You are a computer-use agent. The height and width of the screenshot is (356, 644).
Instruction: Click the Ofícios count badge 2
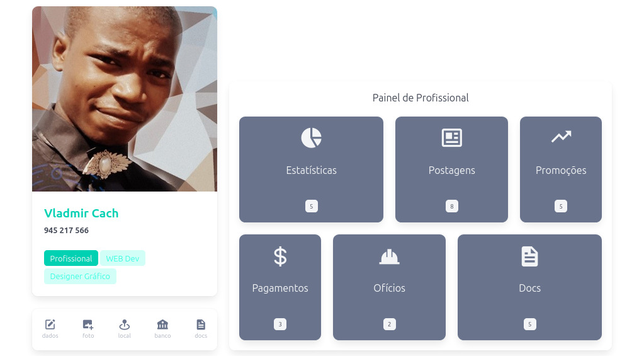pyautogui.click(x=389, y=324)
